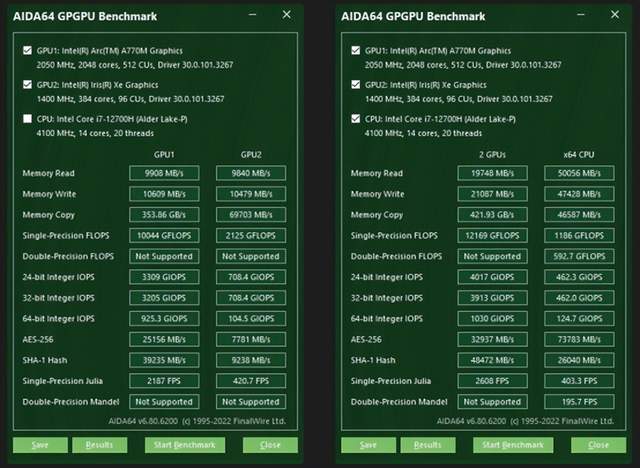
Task: Select GPU1 Memory Write value 10609 MB/s
Action: point(164,194)
